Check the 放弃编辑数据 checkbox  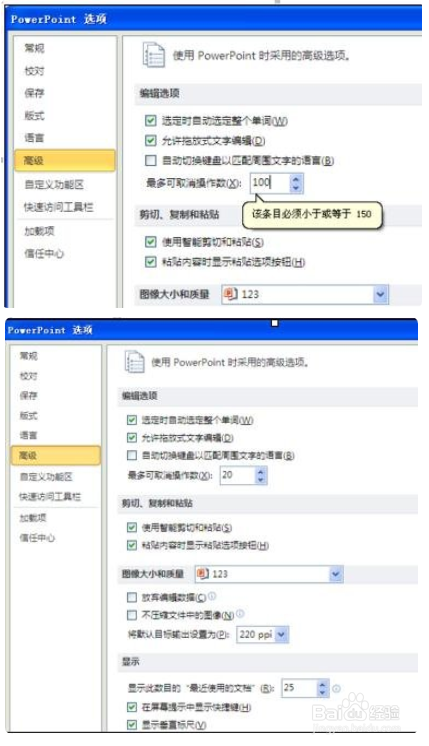click(x=132, y=597)
